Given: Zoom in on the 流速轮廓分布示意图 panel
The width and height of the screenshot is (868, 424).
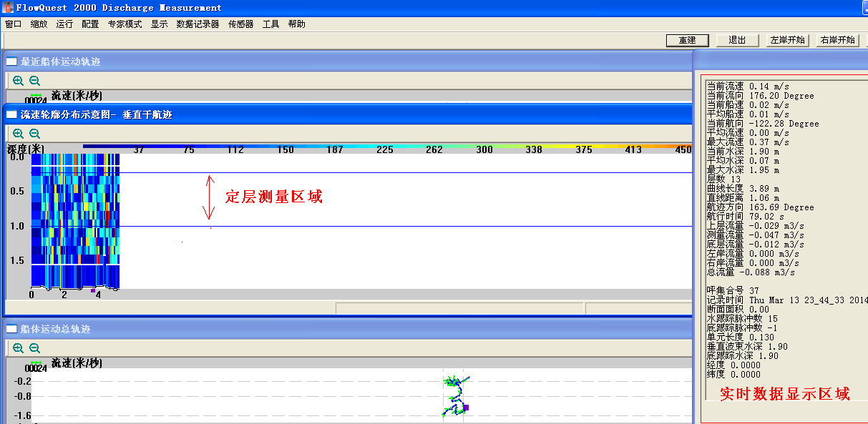Looking at the screenshot, I should pyautogui.click(x=19, y=134).
